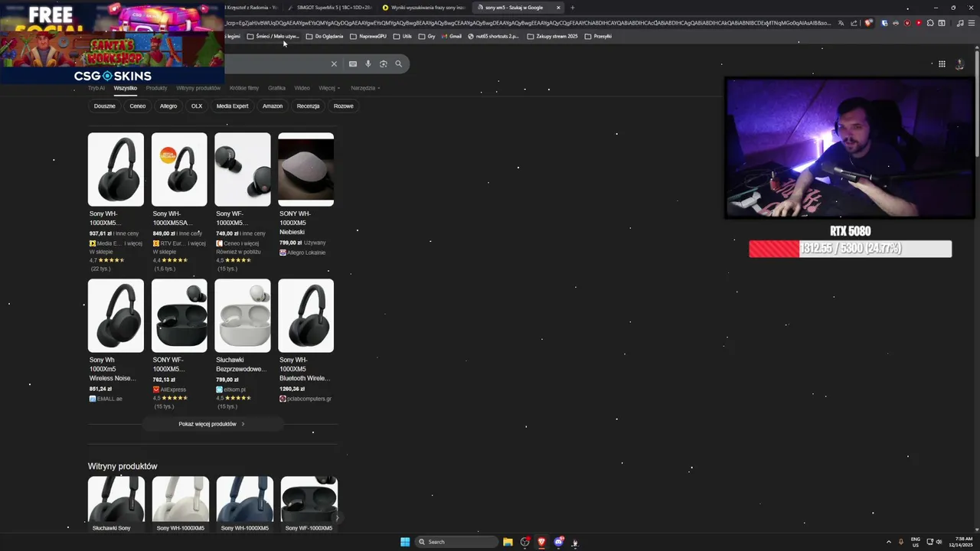Screen dimensions: 980x551
Task: Start voice search with microphone icon
Action: tap(368, 64)
